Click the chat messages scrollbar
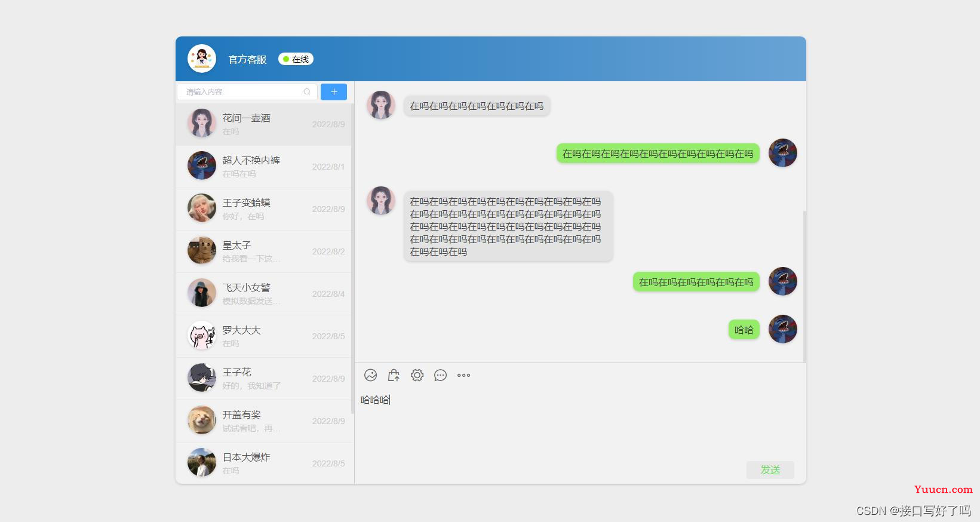Screen dimensions: 980x522 804,286
